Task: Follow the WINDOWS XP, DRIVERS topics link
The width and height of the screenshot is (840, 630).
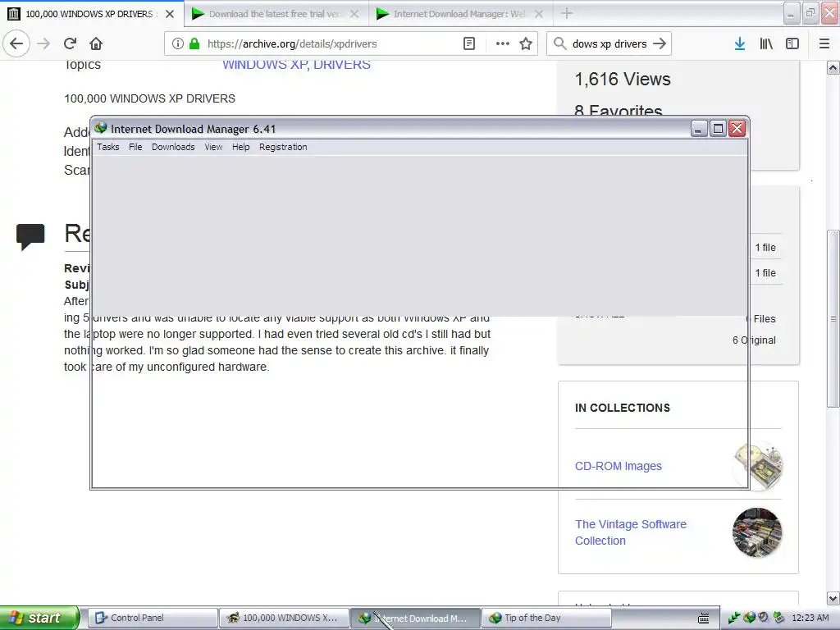Action: pyautogui.click(x=296, y=64)
